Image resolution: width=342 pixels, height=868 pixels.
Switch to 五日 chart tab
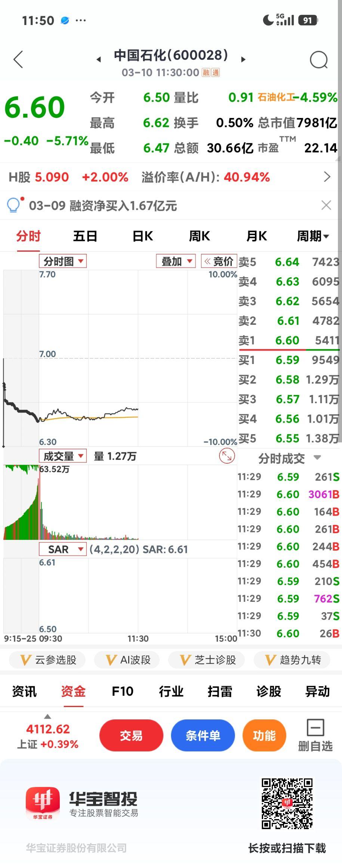[85, 236]
